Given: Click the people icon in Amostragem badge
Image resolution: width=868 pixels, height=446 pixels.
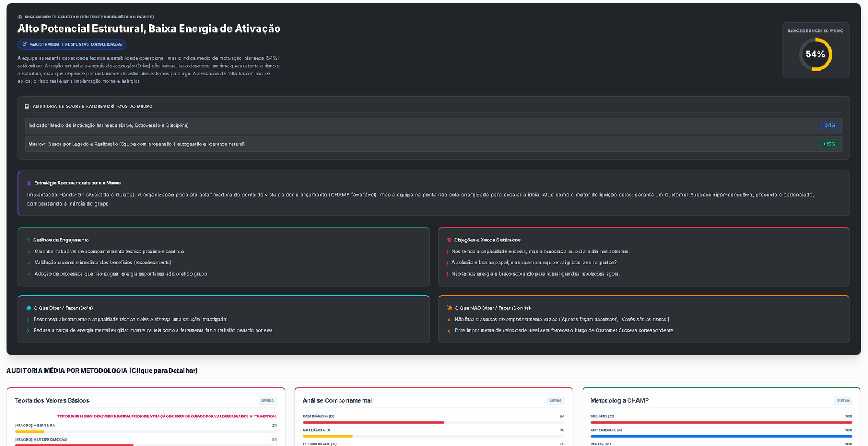Looking at the screenshot, I should click(x=24, y=44).
